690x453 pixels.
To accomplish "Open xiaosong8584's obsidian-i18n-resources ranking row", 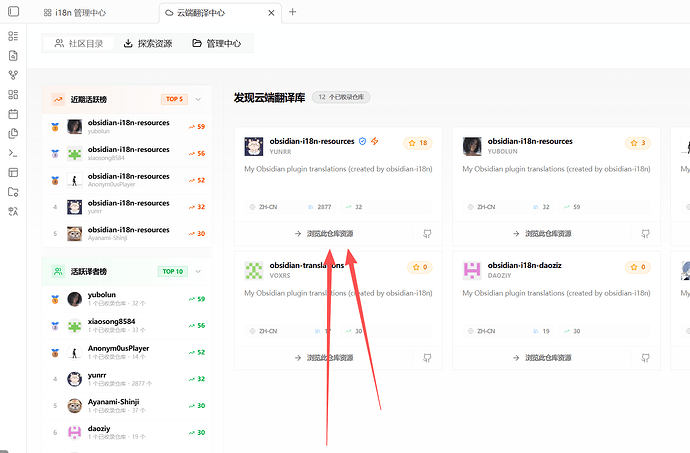I will pyautogui.click(x=127, y=153).
